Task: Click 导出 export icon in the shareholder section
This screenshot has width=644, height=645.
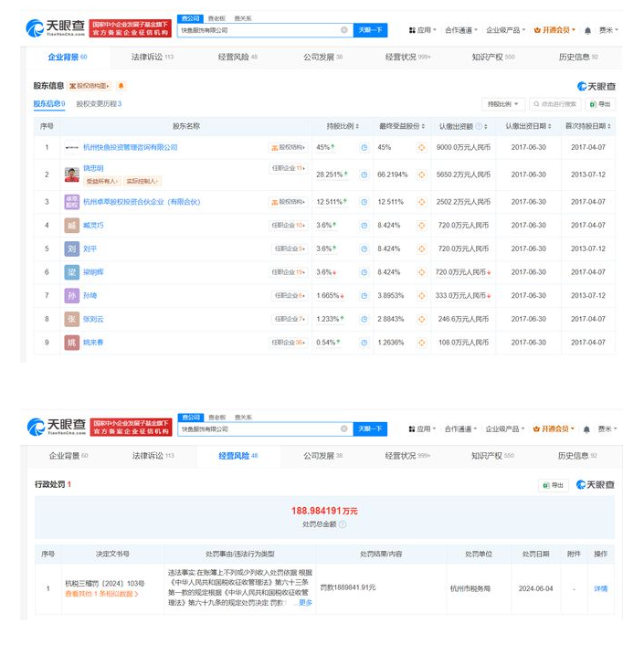Action: 599,104
